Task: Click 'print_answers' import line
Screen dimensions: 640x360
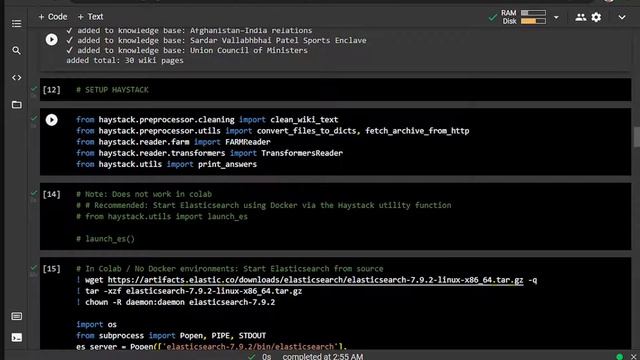Action: coord(167,164)
